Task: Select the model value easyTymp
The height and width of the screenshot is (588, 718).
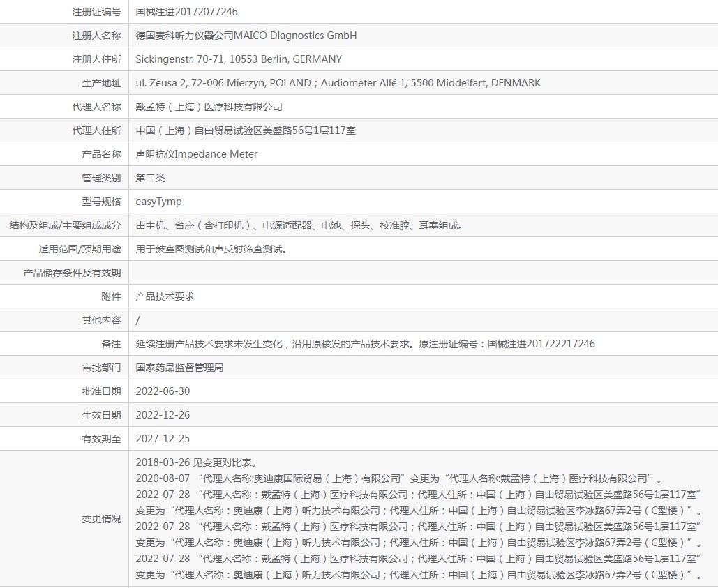Action: coord(158,202)
